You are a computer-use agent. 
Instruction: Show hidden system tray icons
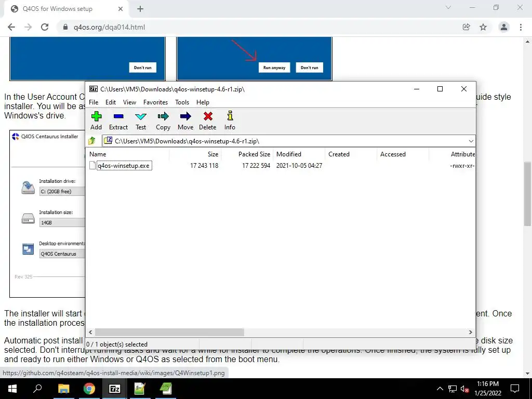[440, 389]
